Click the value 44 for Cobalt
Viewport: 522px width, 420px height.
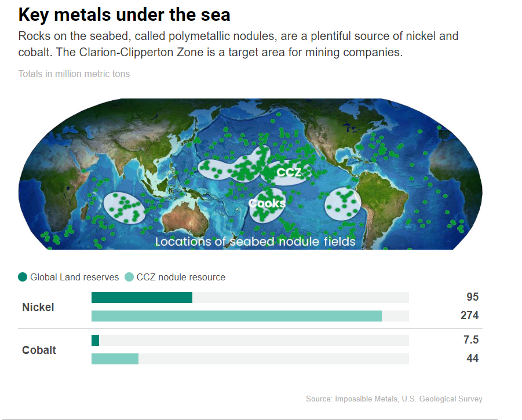(x=472, y=359)
